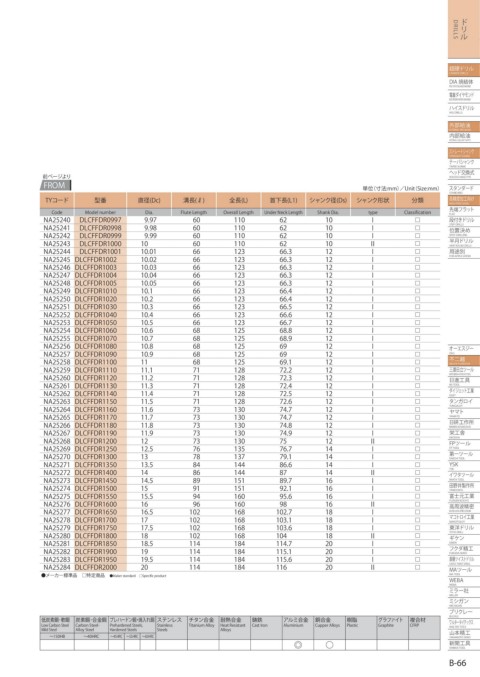480x677 pixels.
Task: Select code NA25284 in the last row
Action: coord(57,567)
